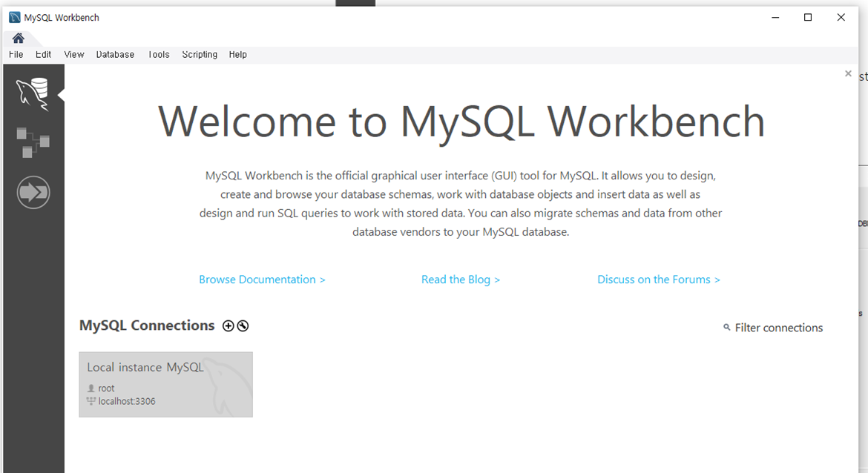
Task: Click the MySQL Connections heading
Action: click(147, 325)
